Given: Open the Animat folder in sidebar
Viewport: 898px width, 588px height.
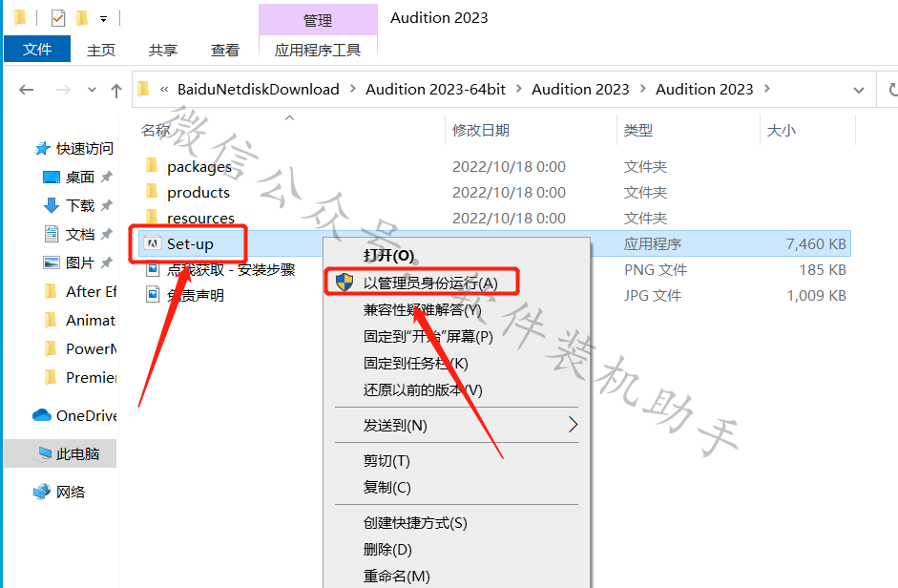Looking at the screenshot, I should [91, 321].
